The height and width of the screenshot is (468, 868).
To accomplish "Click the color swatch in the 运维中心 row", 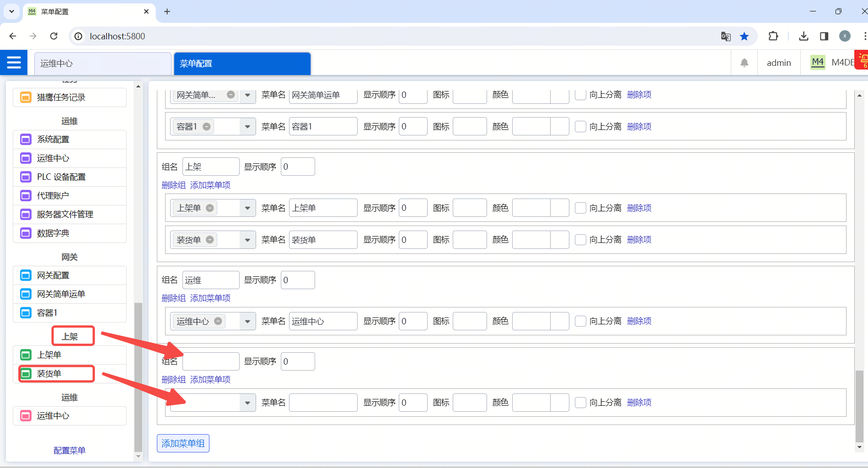I will (x=559, y=321).
